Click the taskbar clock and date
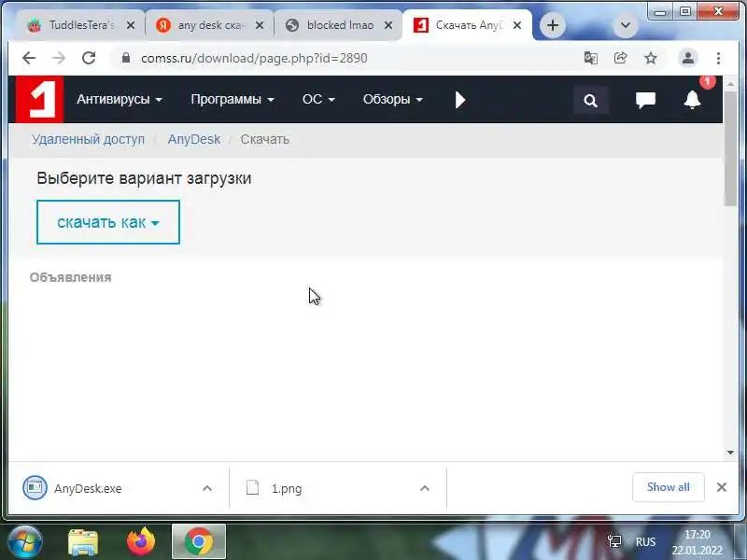 tap(697, 542)
